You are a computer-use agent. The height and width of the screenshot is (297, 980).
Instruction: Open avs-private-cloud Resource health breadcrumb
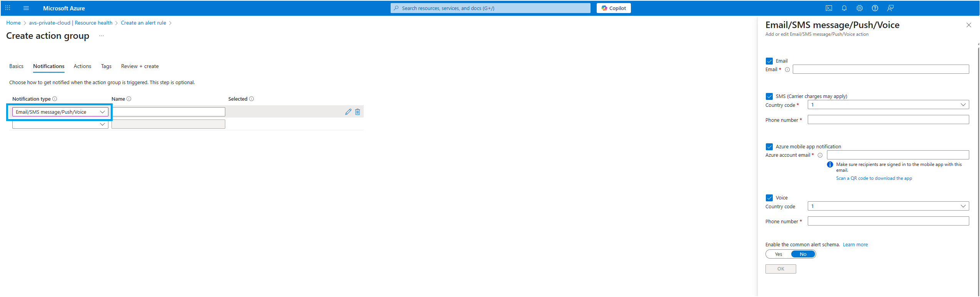[71, 23]
